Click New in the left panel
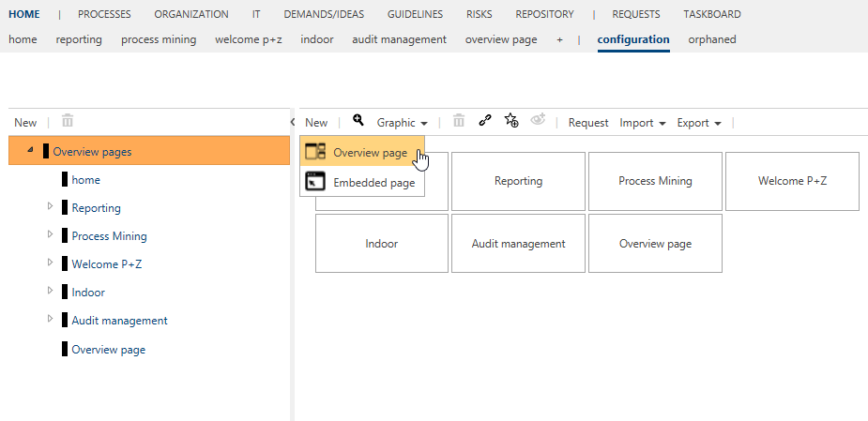The image size is (868, 421). pos(25,123)
